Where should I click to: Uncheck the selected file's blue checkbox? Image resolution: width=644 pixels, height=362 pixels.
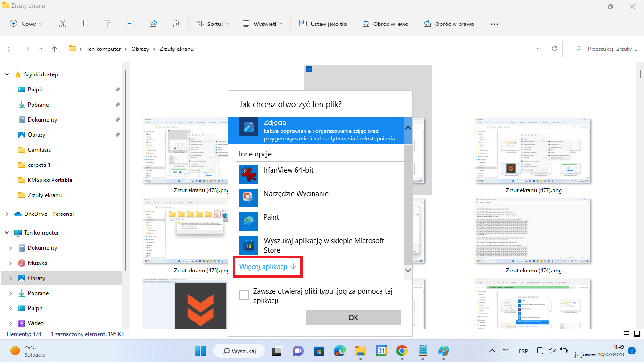click(x=309, y=69)
